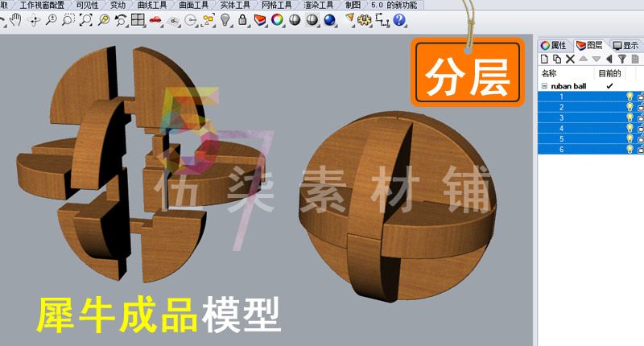Move layer down with arrow
Screen dimensions: 644x346
point(597,59)
